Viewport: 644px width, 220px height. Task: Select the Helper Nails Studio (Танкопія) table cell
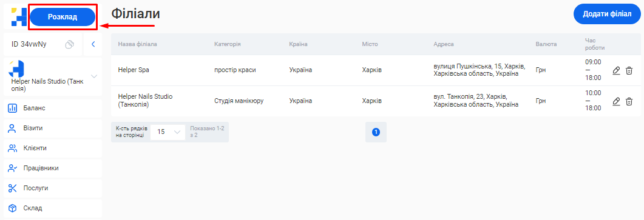[x=146, y=101]
